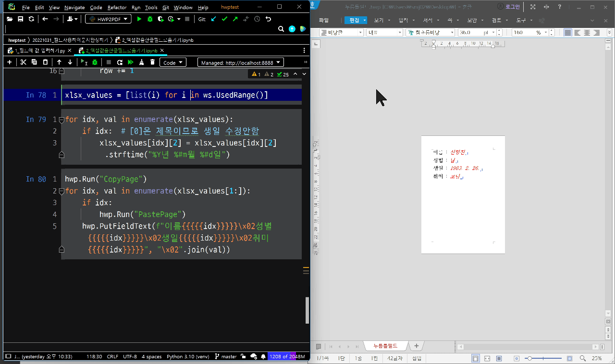The width and height of the screenshot is (615, 364).
Task: Open the HWP2PDF run configuration dropdown
Action: [108, 19]
